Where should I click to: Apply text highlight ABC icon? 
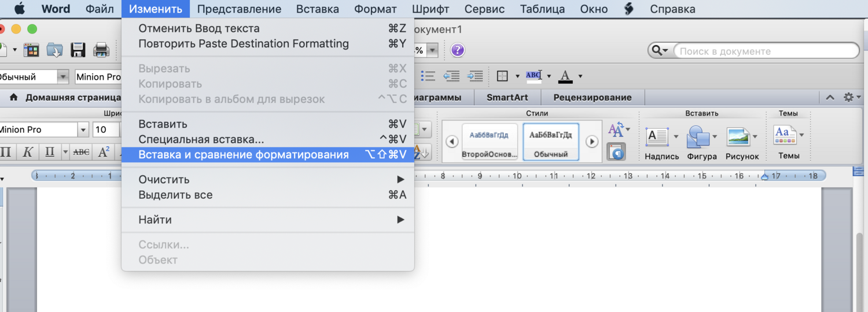(x=534, y=76)
